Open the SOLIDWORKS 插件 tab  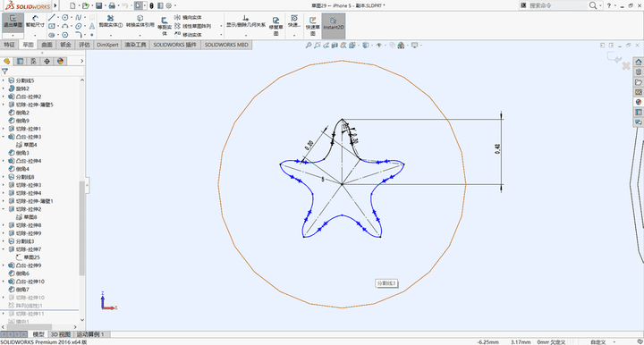coord(175,45)
